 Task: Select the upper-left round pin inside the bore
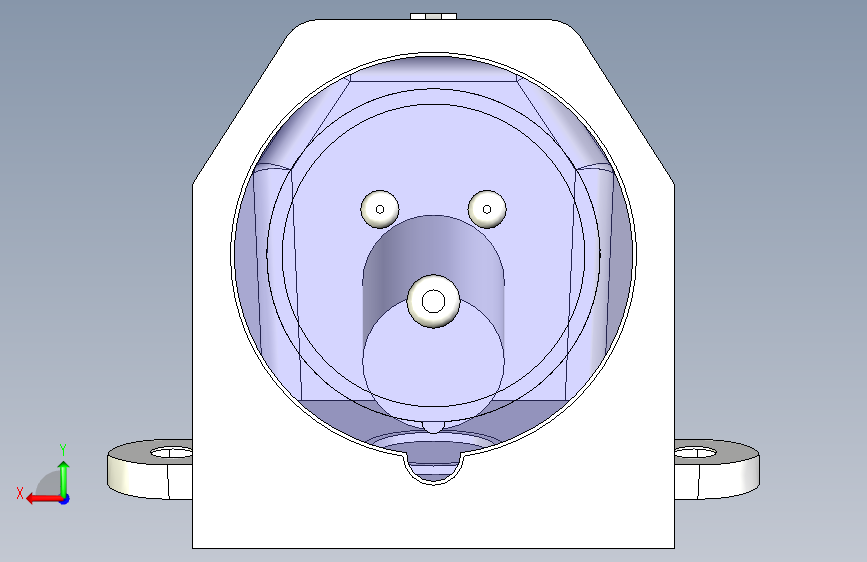[x=380, y=209]
